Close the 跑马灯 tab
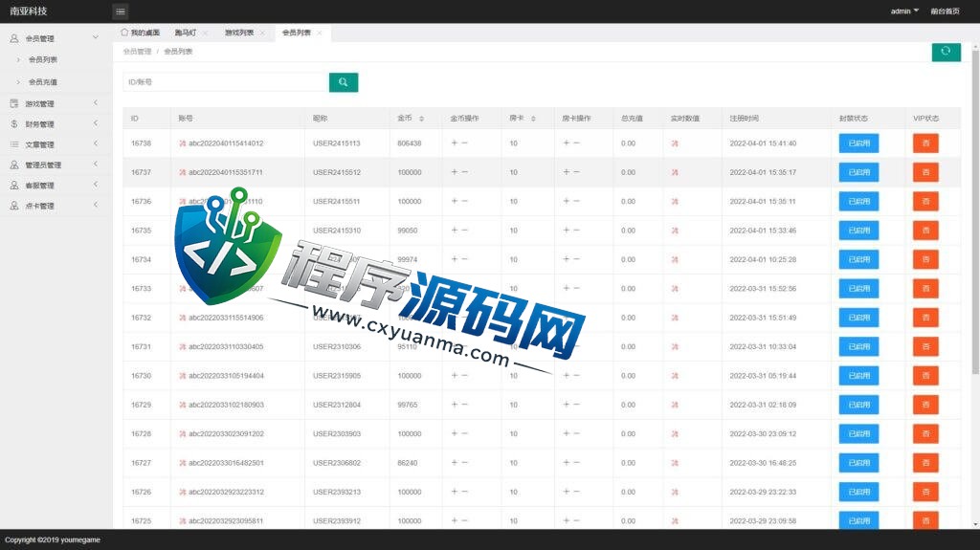The height and width of the screenshot is (550, 980). pos(205,33)
